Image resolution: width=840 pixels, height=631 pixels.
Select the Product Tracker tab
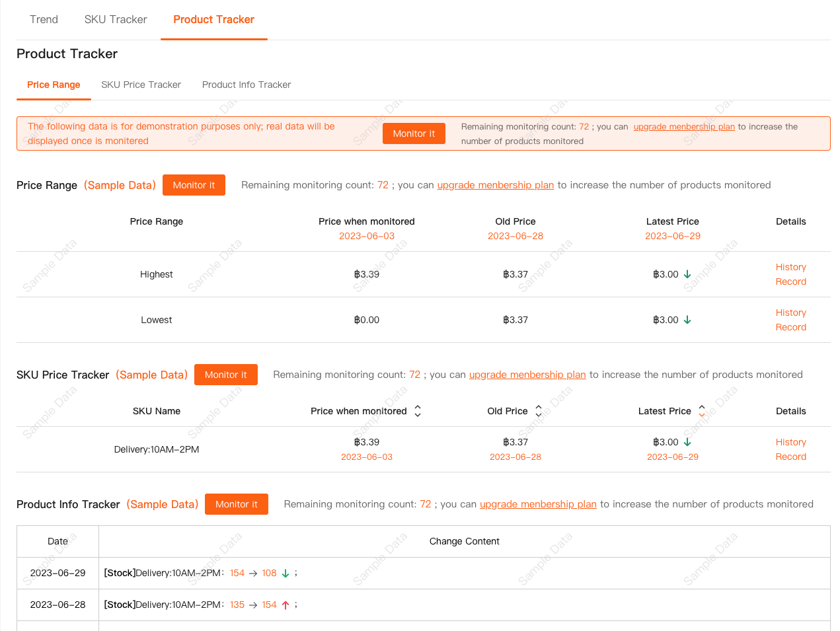(x=213, y=20)
